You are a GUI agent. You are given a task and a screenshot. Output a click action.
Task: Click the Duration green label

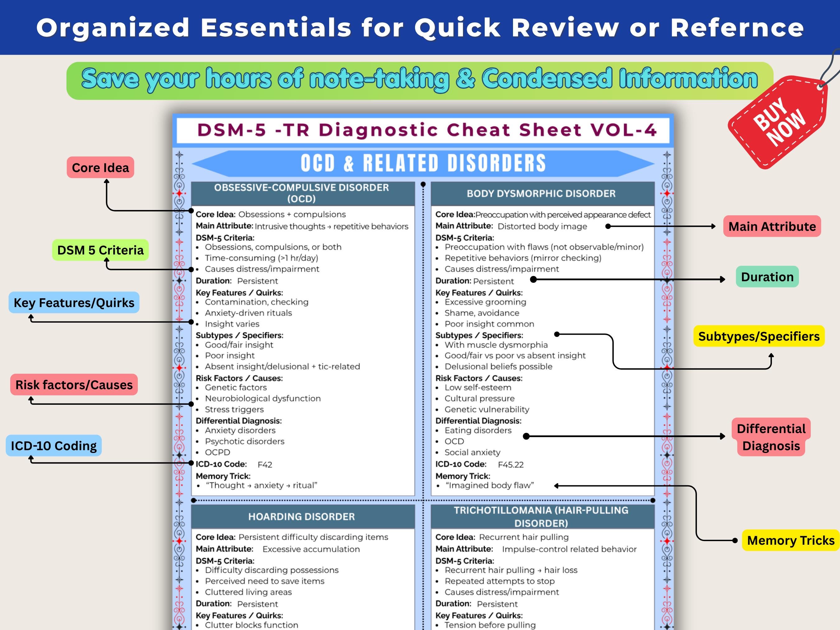[767, 277]
